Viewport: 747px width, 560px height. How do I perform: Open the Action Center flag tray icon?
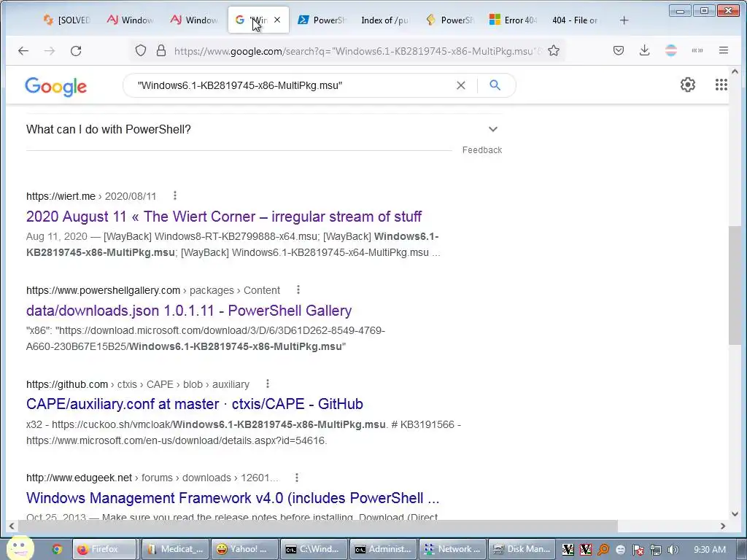tap(638, 550)
